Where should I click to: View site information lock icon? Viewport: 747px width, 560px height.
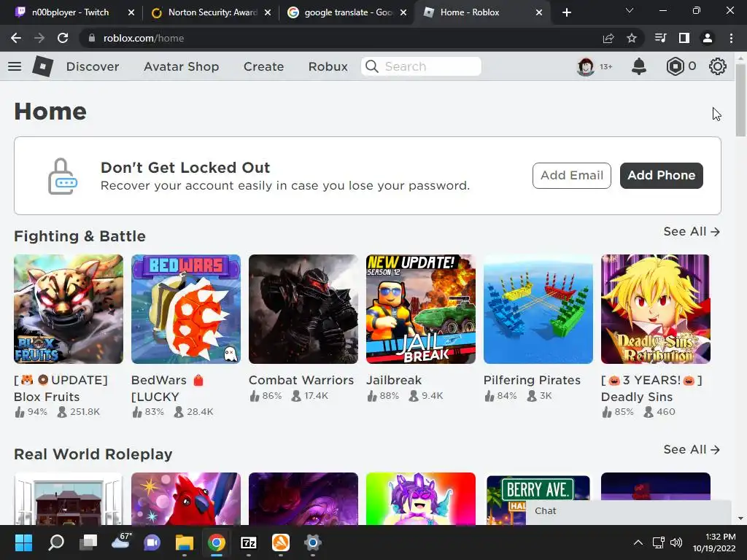[91, 38]
